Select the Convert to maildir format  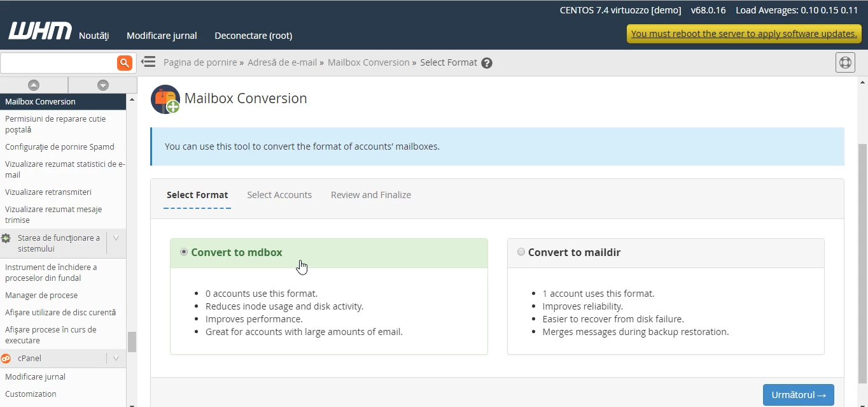[521, 252]
